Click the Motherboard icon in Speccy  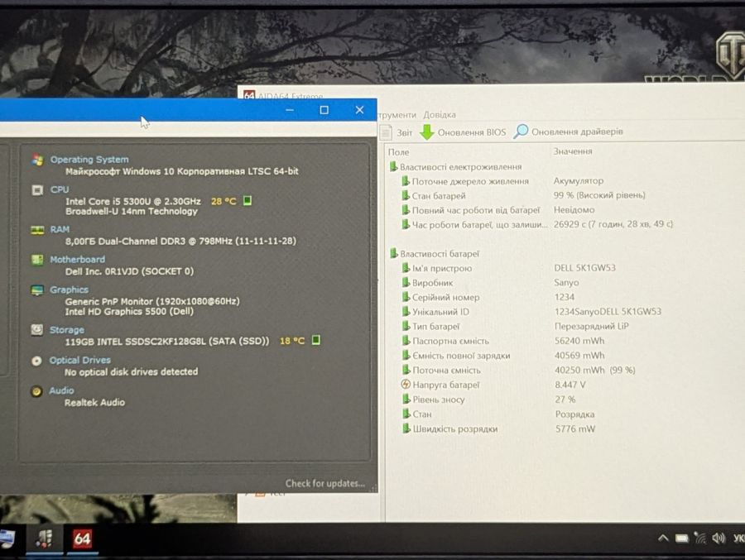tap(37, 260)
